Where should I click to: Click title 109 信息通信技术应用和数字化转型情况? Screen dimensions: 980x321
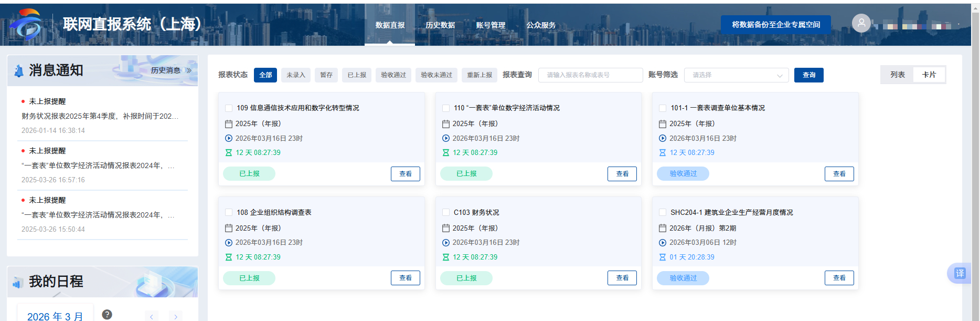(298, 108)
